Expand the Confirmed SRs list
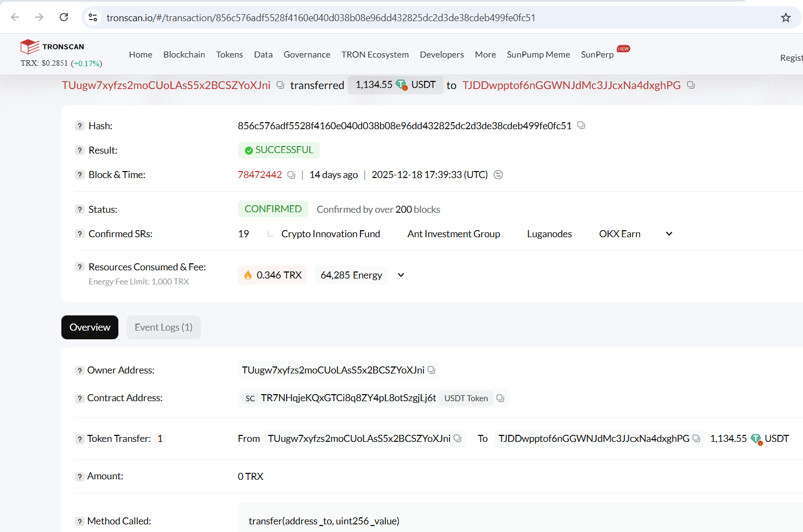This screenshot has height=532, width=803. (669, 234)
